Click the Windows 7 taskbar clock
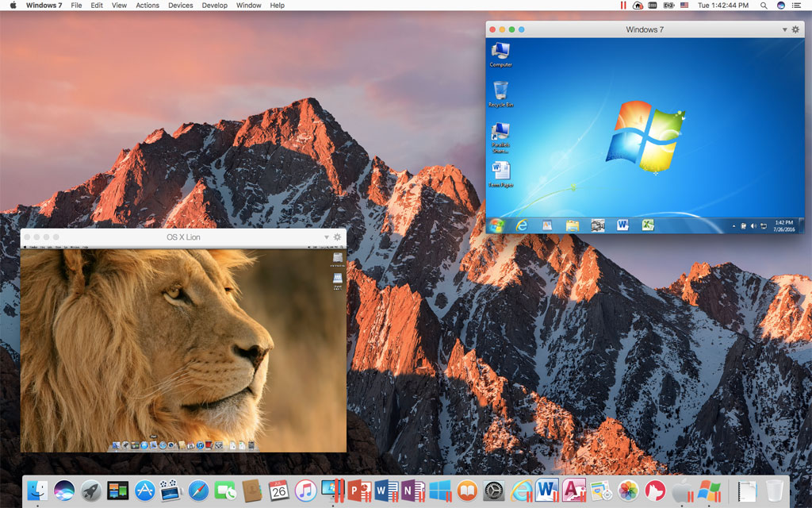Image resolution: width=812 pixels, height=508 pixels. 783,225
